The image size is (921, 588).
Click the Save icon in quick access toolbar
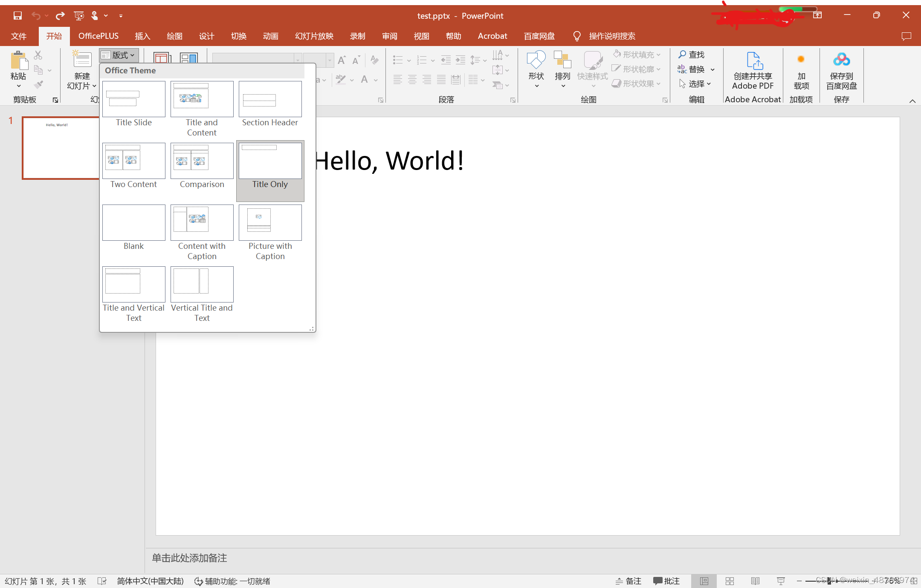pos(17,16)
